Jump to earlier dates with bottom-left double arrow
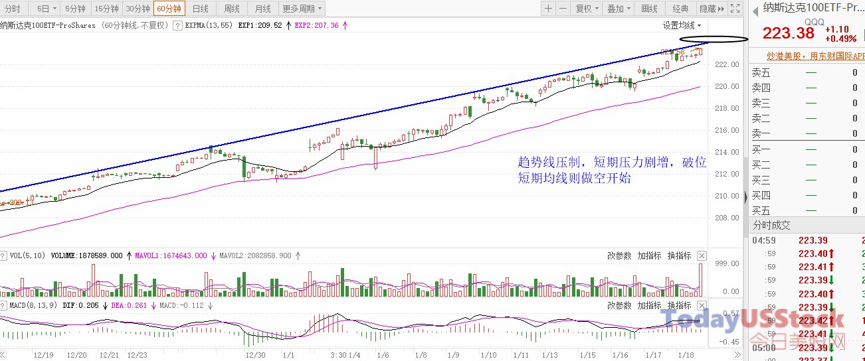865x361 pixels. [x=3, y=354]
